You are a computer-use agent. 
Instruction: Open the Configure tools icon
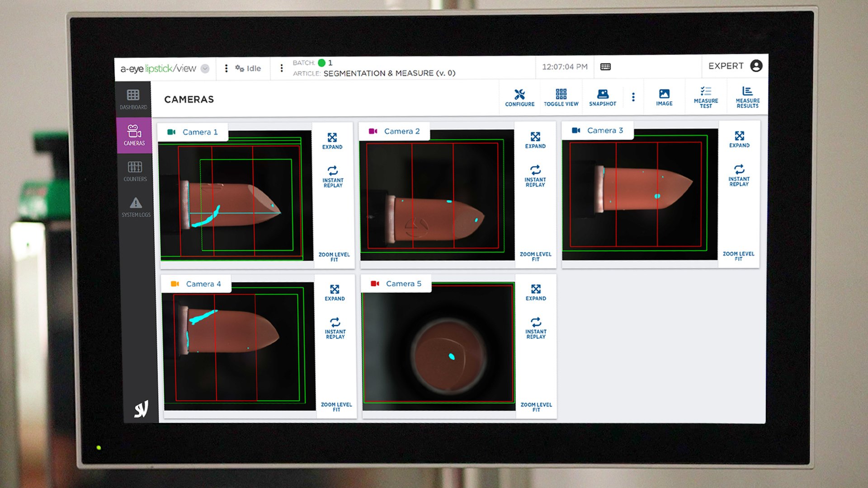coord(519,98)
